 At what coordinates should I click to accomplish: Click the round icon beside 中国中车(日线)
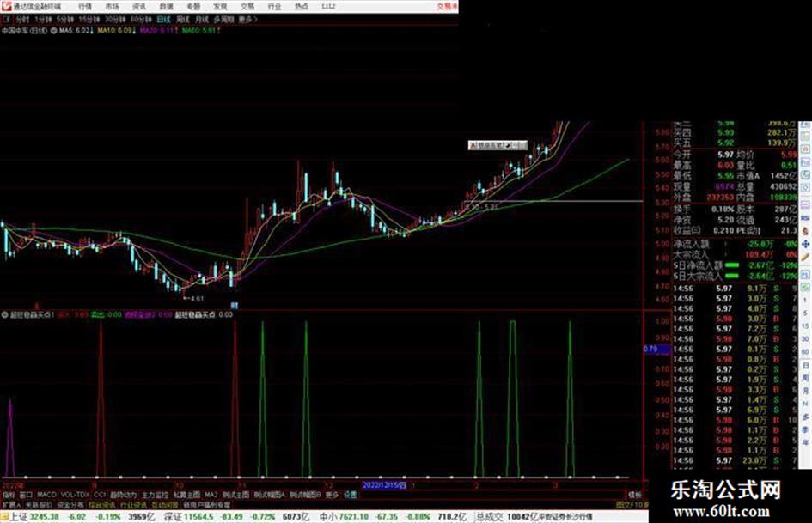point(53,31)
